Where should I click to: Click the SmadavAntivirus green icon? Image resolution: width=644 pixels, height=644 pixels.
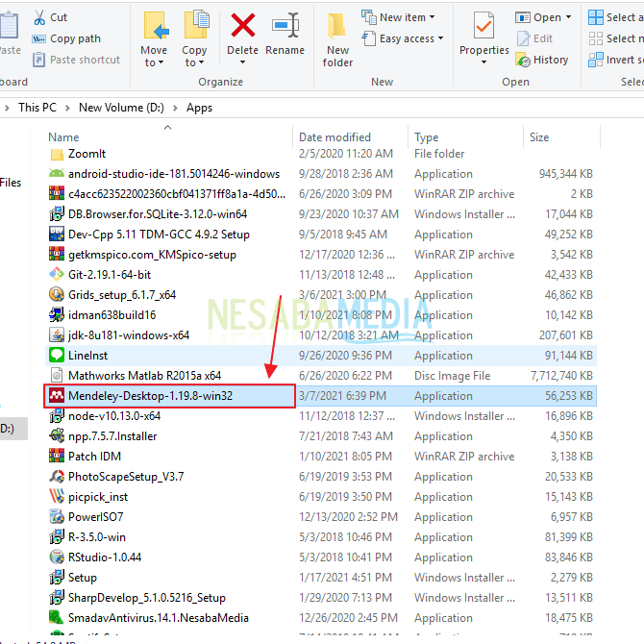[57, 618]
